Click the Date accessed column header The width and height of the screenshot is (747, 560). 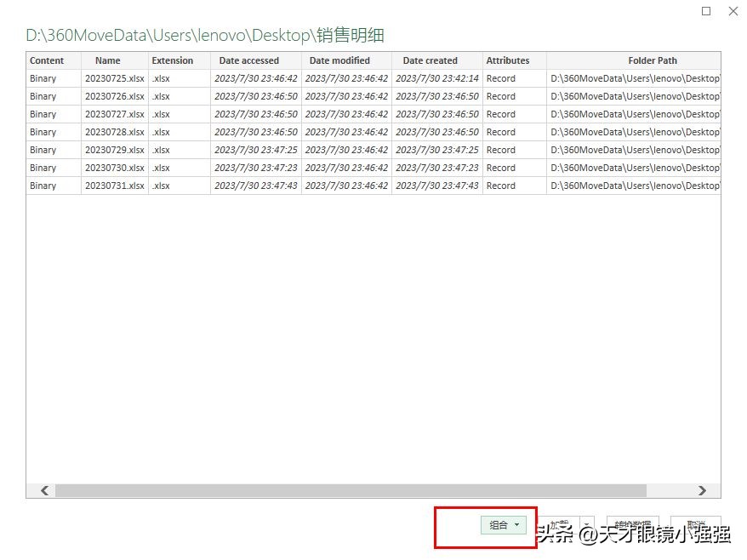249,60
